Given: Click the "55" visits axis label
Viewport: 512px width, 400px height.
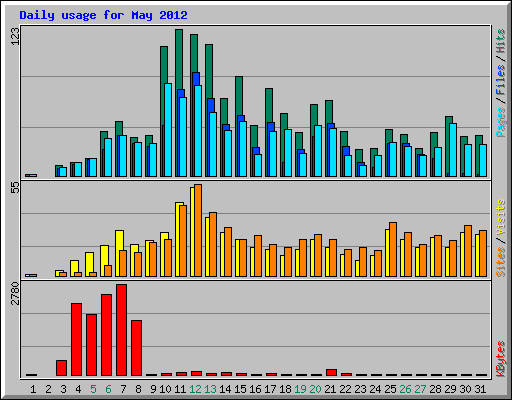Looking at the screenshot, I should [15, 188].
